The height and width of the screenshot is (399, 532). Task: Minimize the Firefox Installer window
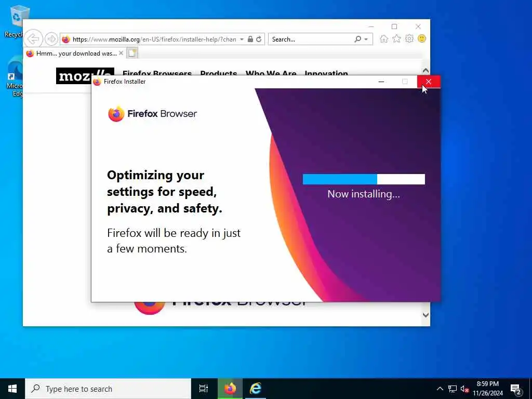coord(381,82)
